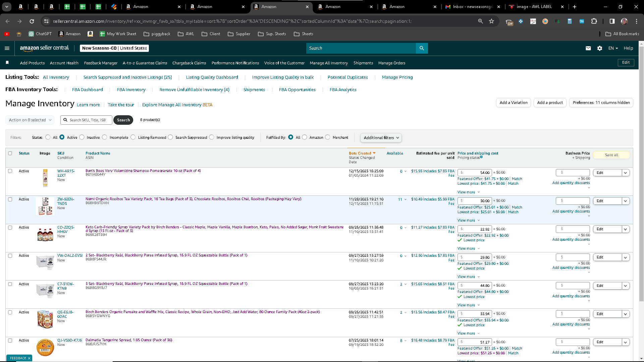This screenshot has width=644, height=362.
Task: Click the YouTube bookmark icon
Action: pyautogui.click(x=7, y=34)
